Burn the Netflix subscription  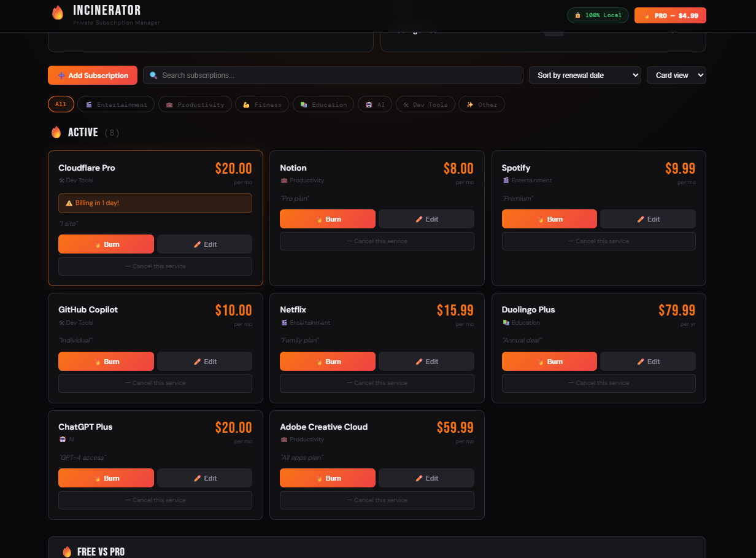pyautogui.click(x=328, y=362)
